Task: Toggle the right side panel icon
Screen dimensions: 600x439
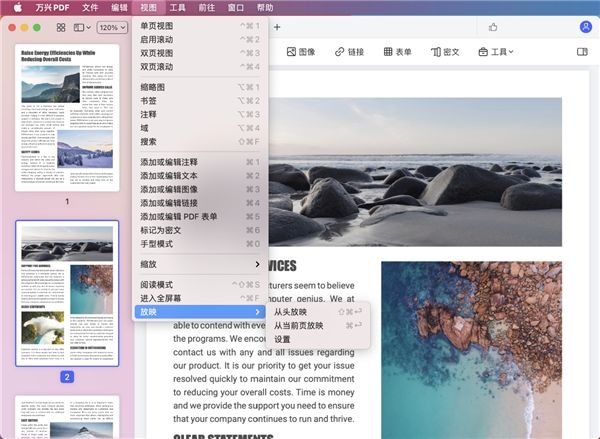Action: coord(582,52)
